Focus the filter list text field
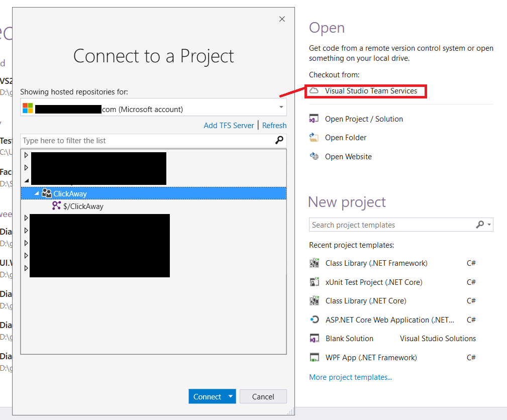Screen dimensions: 507x420 coord(147,141)
